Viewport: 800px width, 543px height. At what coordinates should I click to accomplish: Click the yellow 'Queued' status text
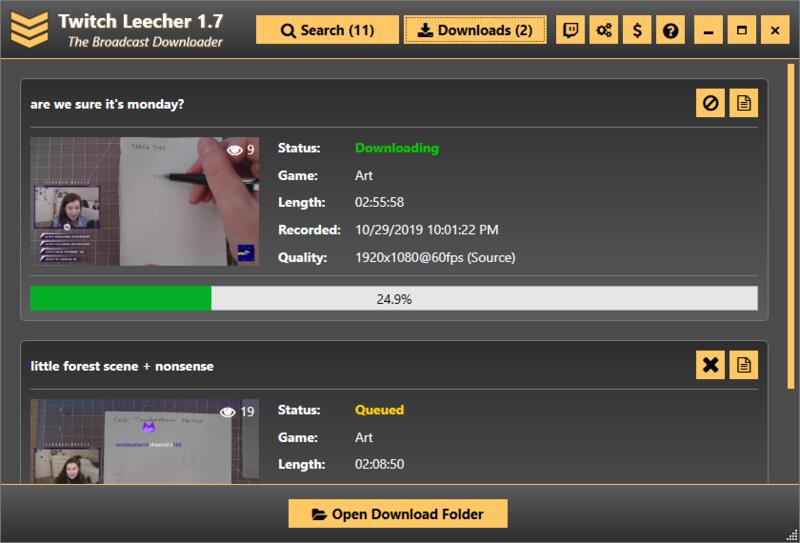(x=380, y=410)
